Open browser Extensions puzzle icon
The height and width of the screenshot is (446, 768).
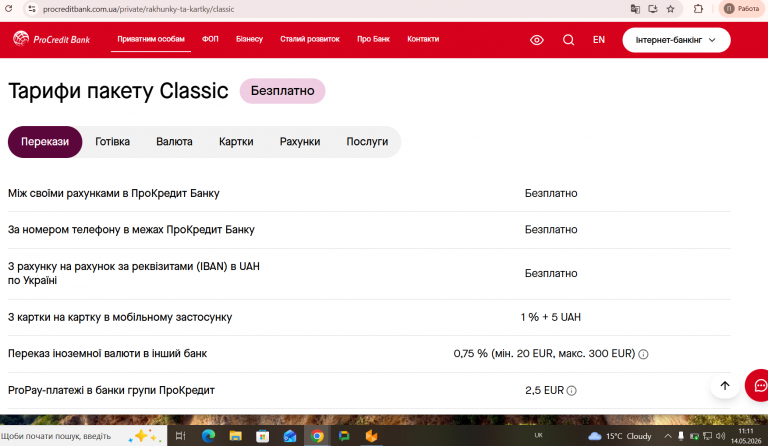click(698, 9)
